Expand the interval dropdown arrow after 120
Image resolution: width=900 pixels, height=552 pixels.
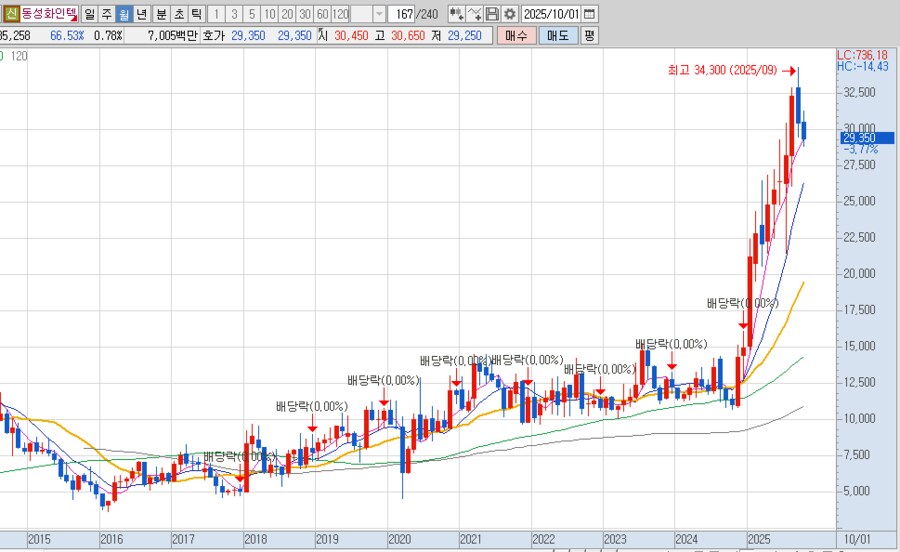379,15
